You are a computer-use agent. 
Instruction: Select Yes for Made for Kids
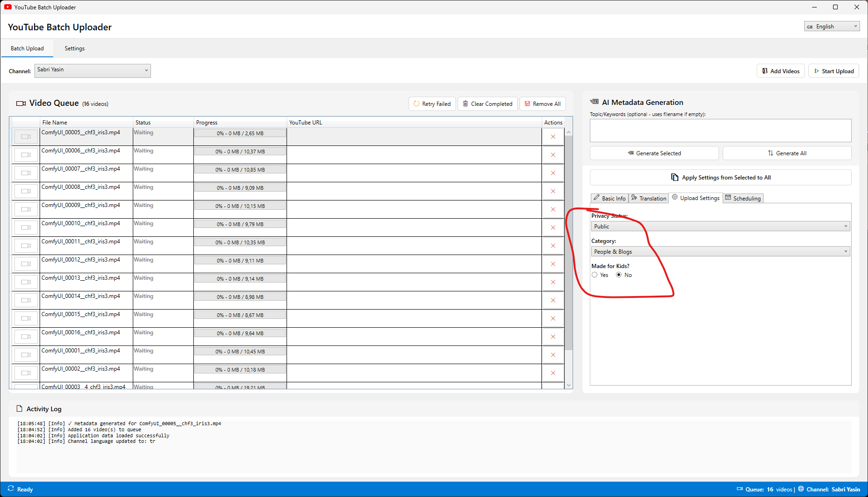click(x=595, y=275)
